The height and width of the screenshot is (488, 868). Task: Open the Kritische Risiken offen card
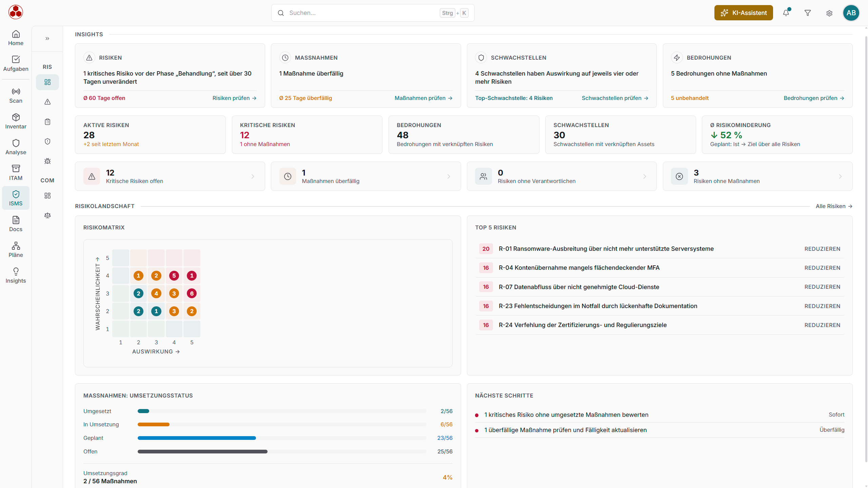pyautogui.click(x=170, y=176)
